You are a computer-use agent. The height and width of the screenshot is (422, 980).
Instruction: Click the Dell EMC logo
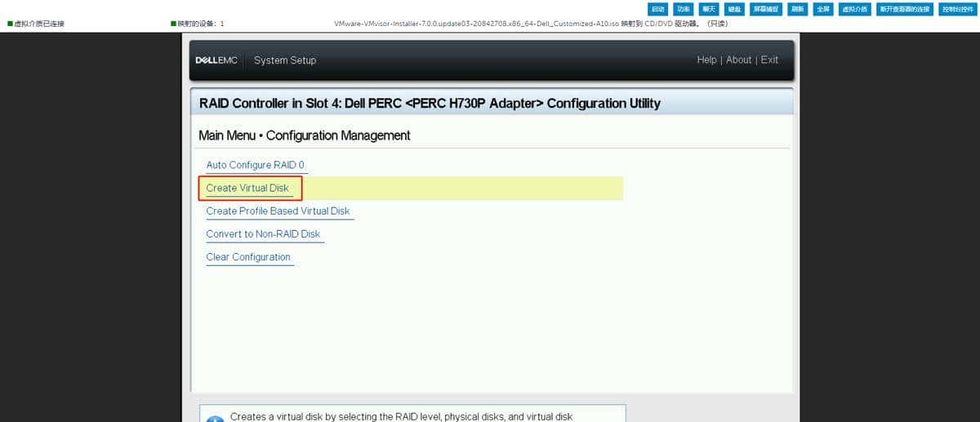click(x=216, y=60)
